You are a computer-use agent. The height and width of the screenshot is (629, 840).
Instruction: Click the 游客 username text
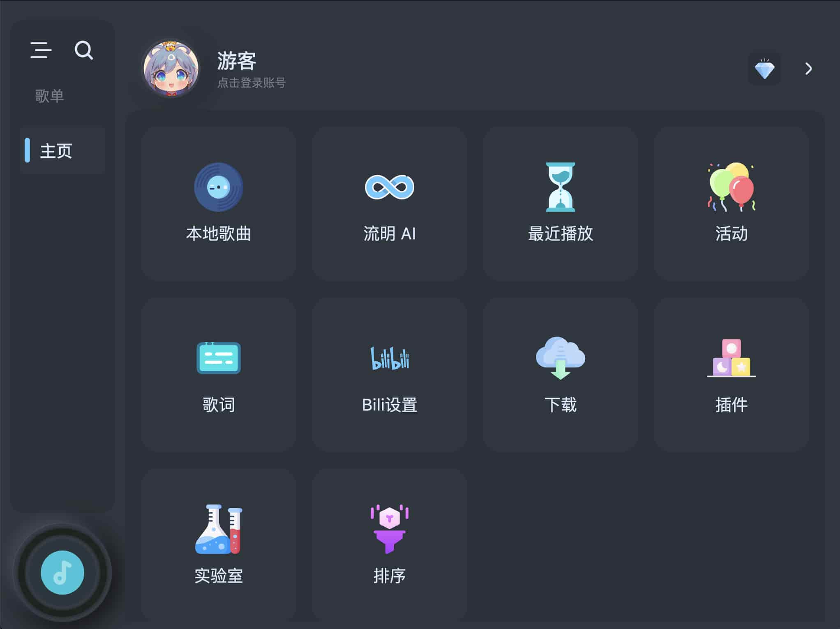236,61
